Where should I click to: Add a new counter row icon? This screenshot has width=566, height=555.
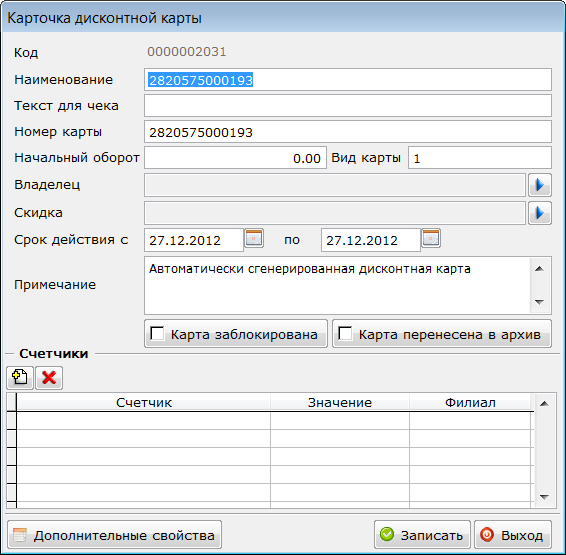(20, 377)
